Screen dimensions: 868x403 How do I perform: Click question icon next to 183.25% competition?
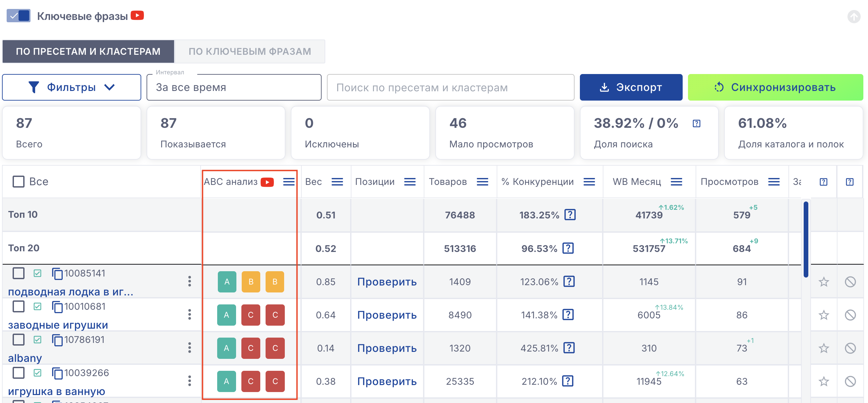pos(570,214)
